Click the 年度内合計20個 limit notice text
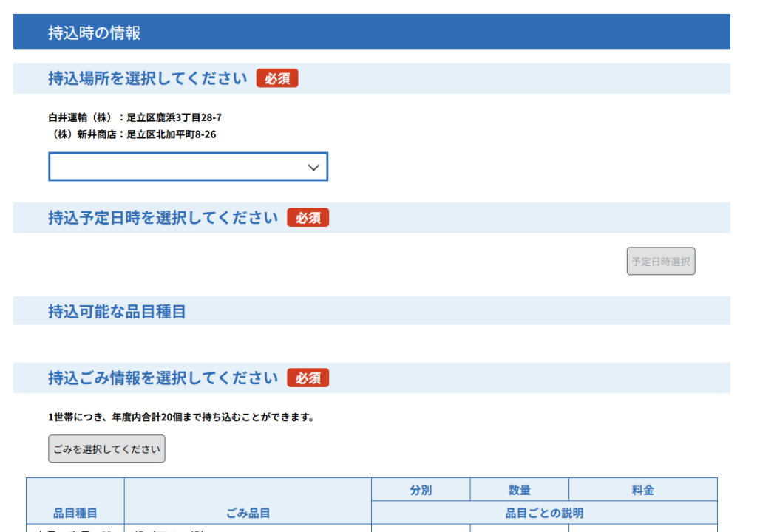The width and height of the screenshot is (757, 532). [181, 417]
